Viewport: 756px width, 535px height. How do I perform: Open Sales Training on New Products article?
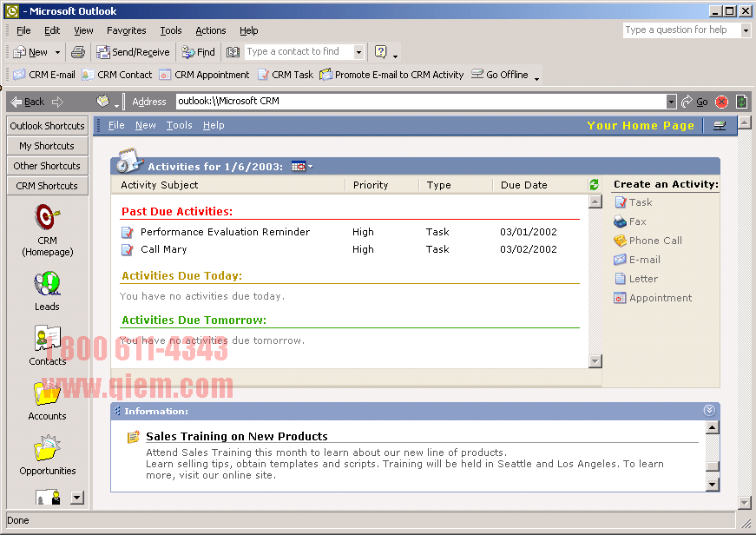pos(237,436)
